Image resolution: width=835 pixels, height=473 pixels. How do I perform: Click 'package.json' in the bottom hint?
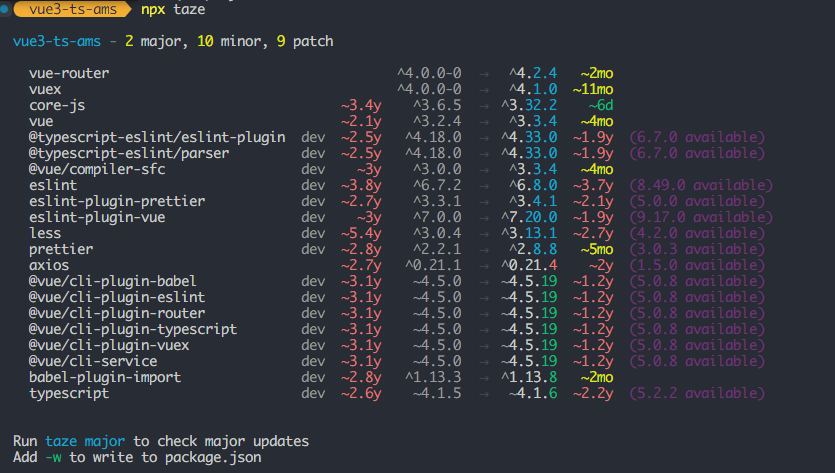tap(213, 457)
